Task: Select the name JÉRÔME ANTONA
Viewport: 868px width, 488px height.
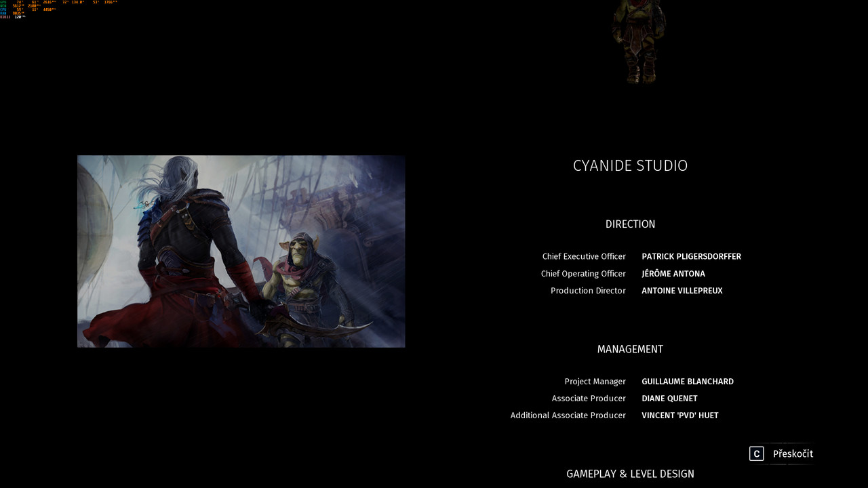Action: click(x=673, y=274)
